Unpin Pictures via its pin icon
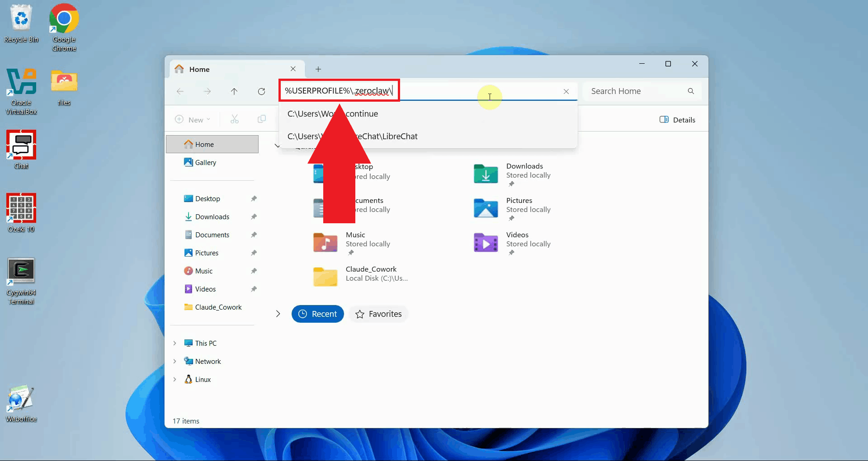The height and width of the screenshot is (461, 868). [x=254, y=253]
